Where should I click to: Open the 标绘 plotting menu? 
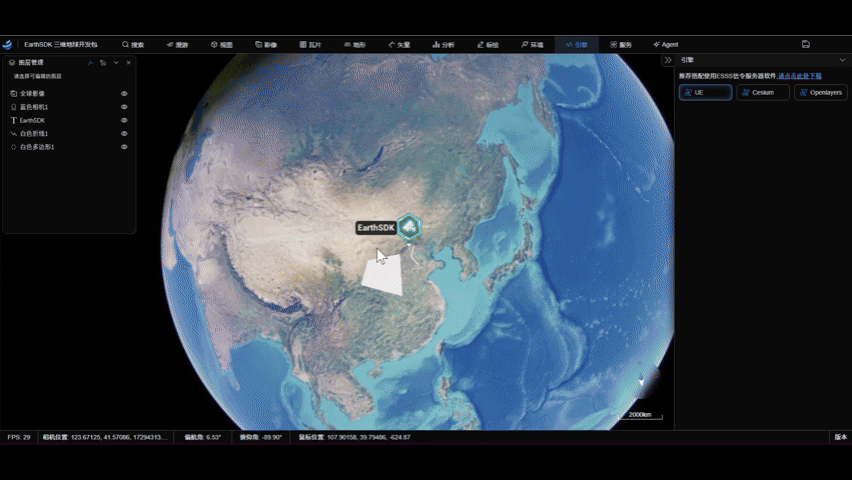pyautogui.click(x=488, y=45)
